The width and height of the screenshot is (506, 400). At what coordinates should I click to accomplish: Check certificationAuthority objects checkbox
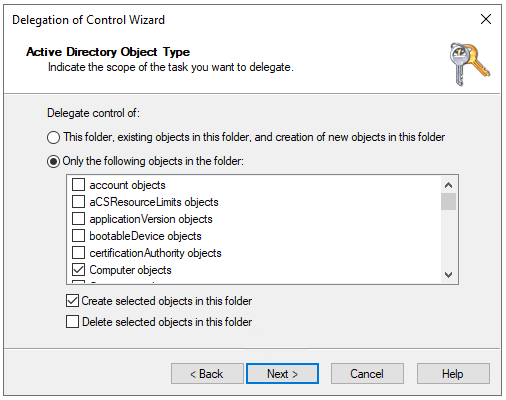78,253
